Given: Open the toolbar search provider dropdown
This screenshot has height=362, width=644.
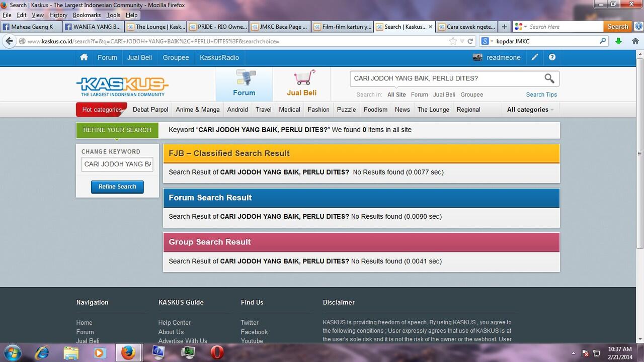Looking at the screenshot, I should pyautogui.click(x=521, y=27).
